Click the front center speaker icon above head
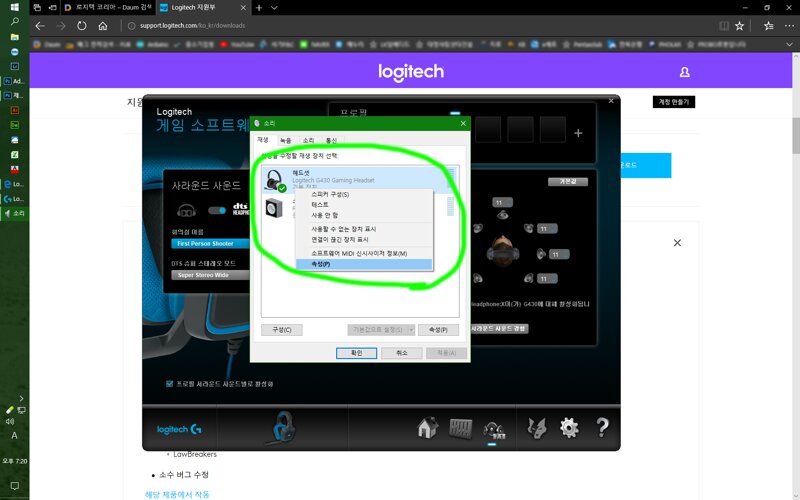Viewport: 800px width, 500px height. tap(503, 215)
